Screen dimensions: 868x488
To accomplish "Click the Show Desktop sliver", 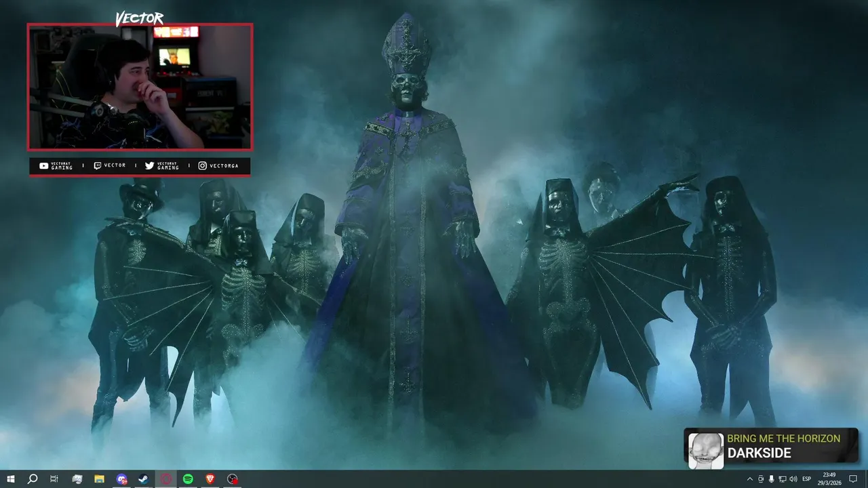I will tap(866, 479).
